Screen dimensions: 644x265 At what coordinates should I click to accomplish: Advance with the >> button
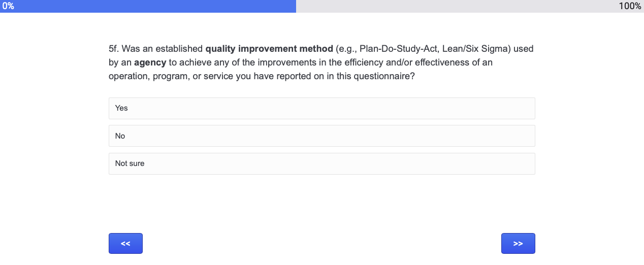tap(518, 244)
